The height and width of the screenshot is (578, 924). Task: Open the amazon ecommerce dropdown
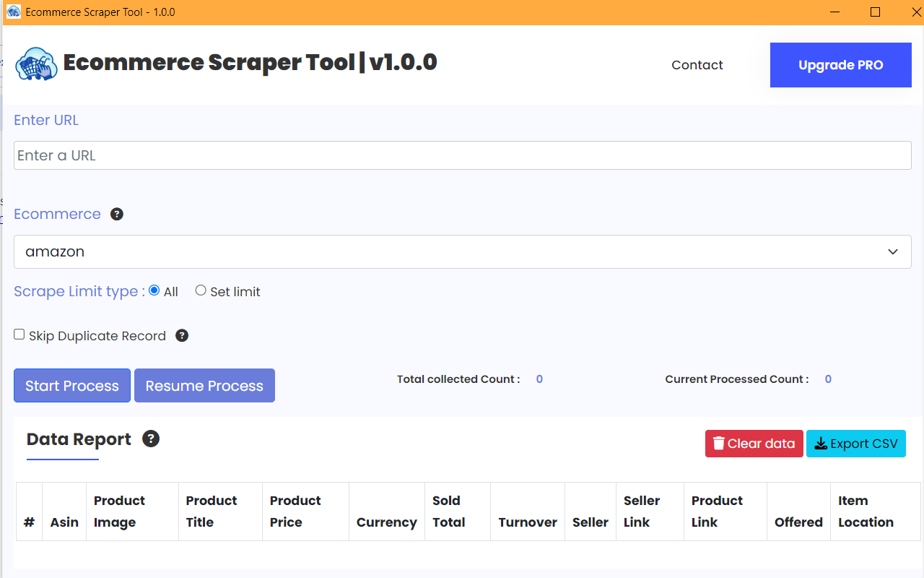462,251
